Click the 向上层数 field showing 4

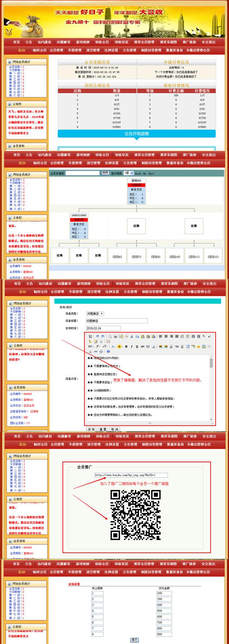point(97,611)
